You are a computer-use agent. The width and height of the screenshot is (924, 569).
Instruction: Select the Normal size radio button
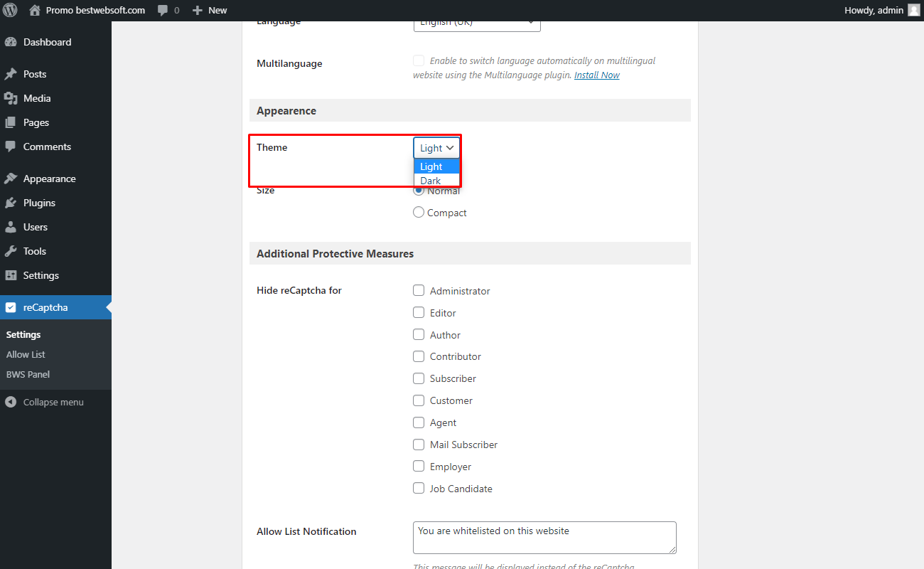[x=419, y=191]
